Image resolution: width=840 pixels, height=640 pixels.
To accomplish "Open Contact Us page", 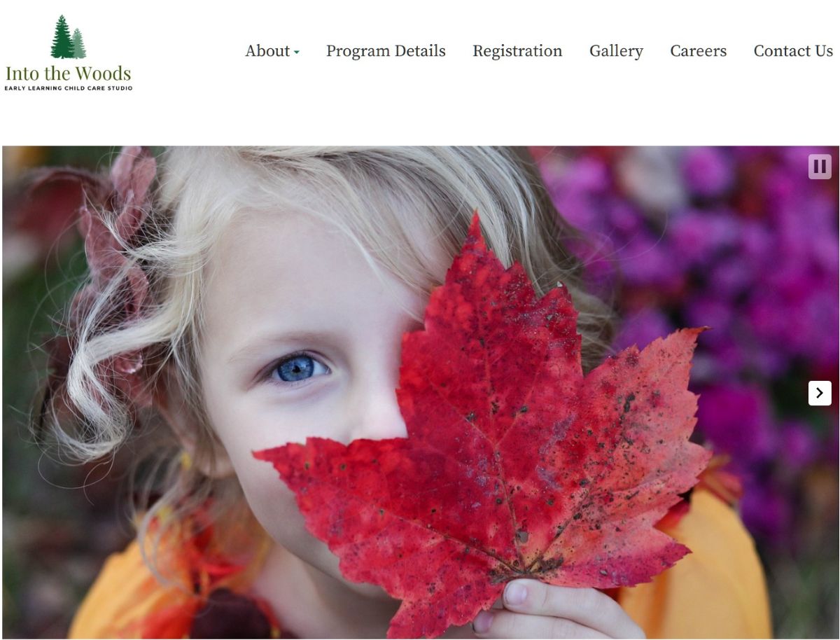I will (793, 51).
